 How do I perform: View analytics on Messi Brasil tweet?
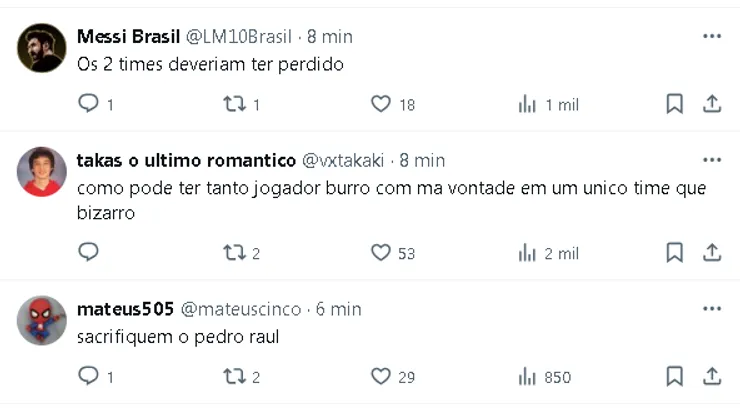coord(527,104)
